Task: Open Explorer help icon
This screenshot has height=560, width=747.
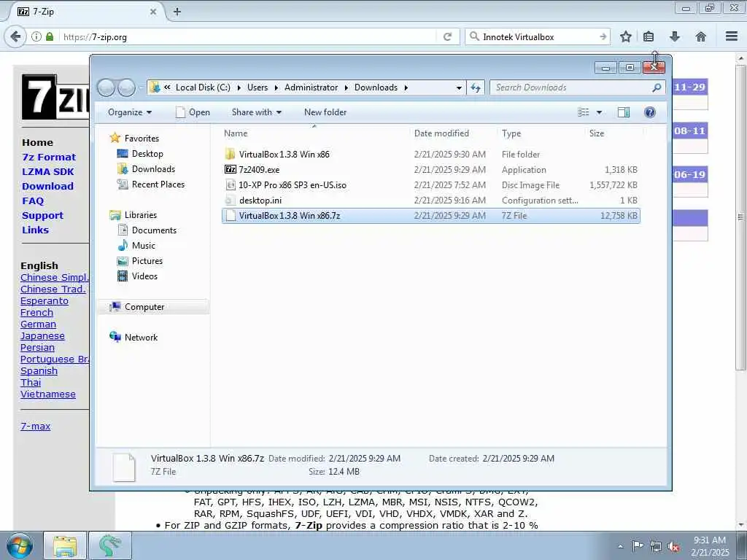Action: pyautogui.click(x=649, y=112)
